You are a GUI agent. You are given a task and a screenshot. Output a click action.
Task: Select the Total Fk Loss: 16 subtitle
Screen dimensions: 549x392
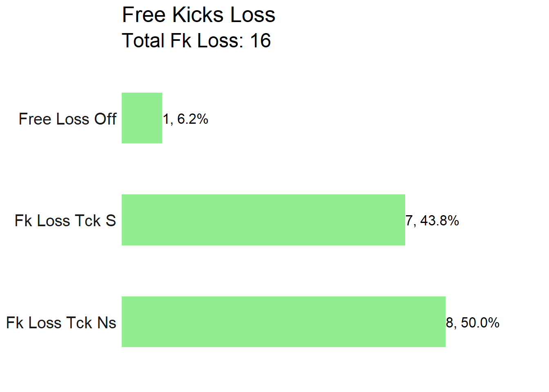[196, 41]
